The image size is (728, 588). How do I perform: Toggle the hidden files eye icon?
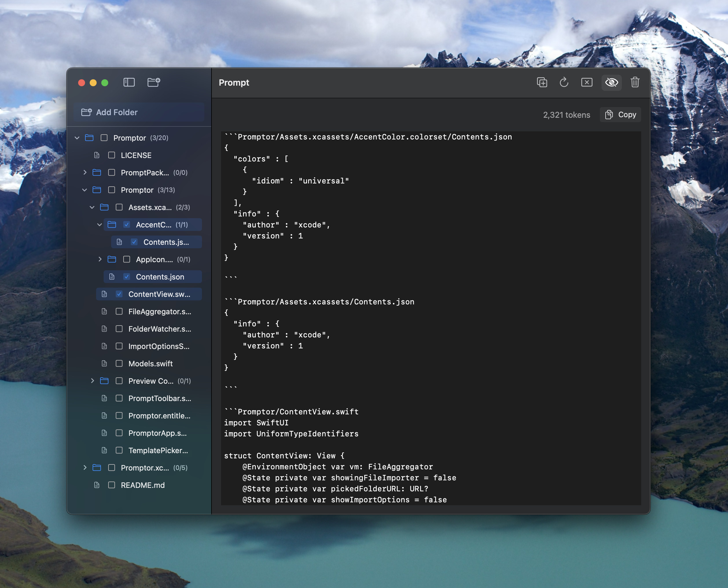point(611,82)
